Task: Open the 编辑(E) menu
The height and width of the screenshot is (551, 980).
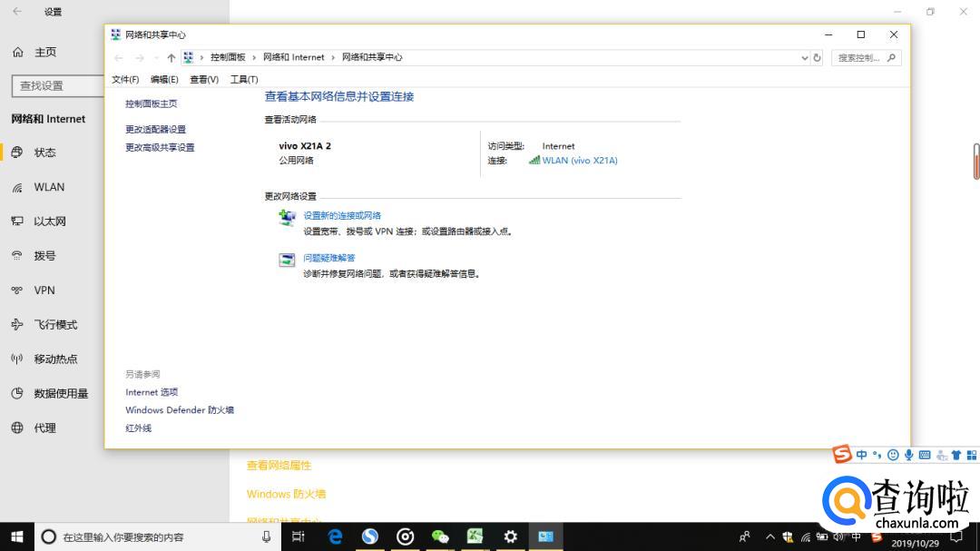Action: pos(164,80)
